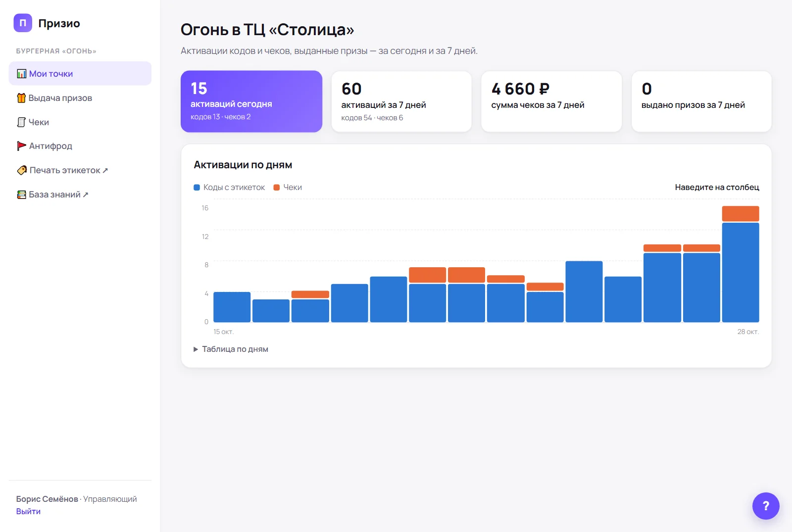Click the tallest bar for 28 окт.
The width and height of the screenshot is (792, 532).
pyautogui.click(x=741, y=264)
